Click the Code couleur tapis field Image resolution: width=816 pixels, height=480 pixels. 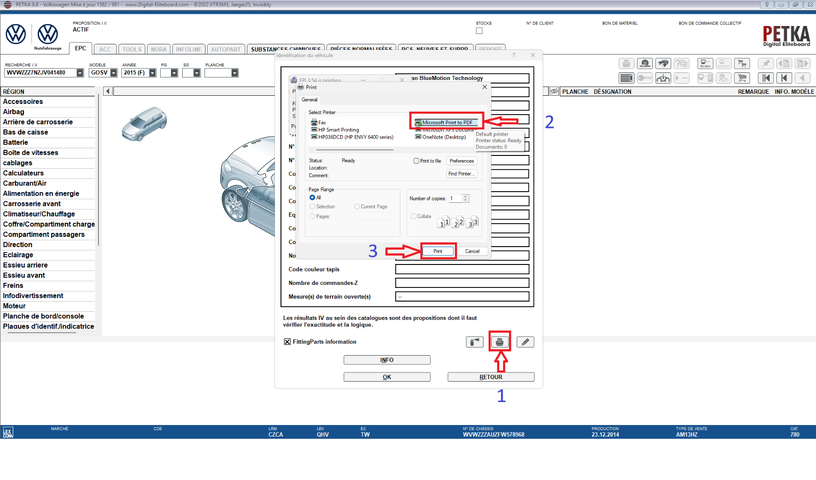coord(462,269)
